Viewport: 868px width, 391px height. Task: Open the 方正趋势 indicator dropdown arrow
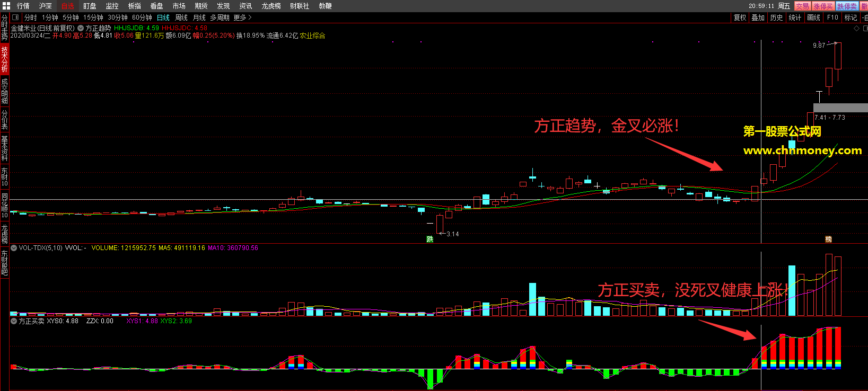81,28
